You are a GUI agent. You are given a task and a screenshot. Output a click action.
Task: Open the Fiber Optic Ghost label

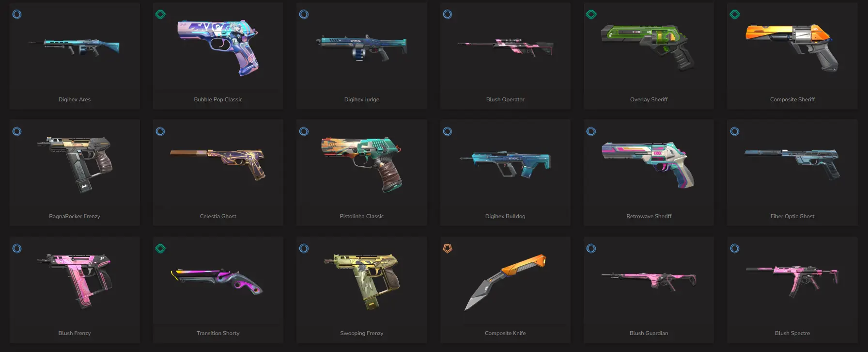coord(792,216)
